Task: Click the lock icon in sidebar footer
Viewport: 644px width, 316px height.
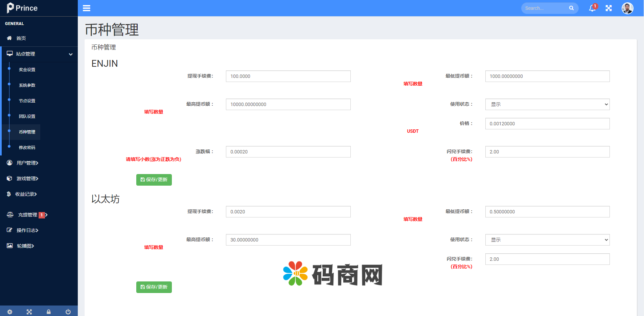Action: [x=49, y=312]
